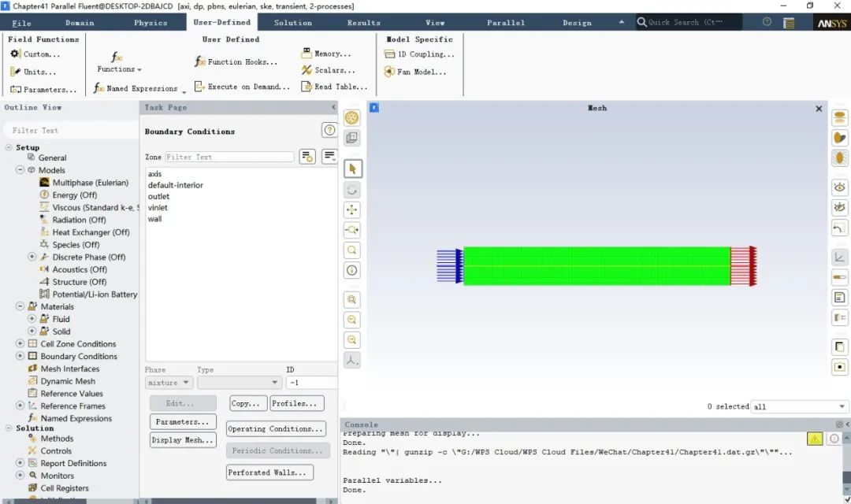Click the Operating Conditions button
Viewport: 851px width, 504px height.
pyautogui.click(x=276, y=429)
